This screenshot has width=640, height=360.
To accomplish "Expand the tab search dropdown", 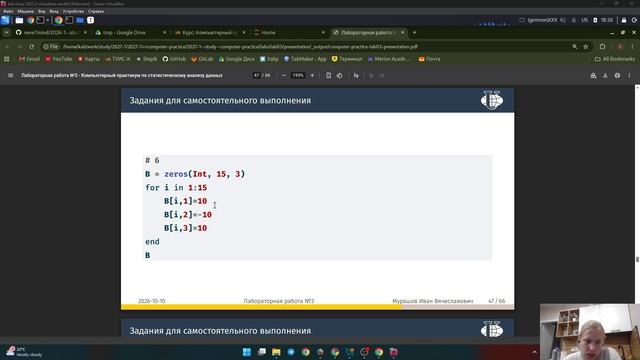I will tap(7, 32).
